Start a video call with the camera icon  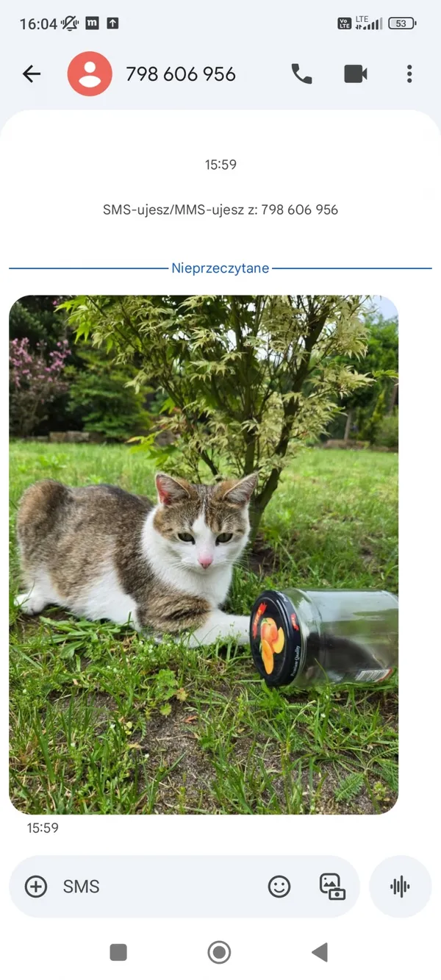click(356, 74)
